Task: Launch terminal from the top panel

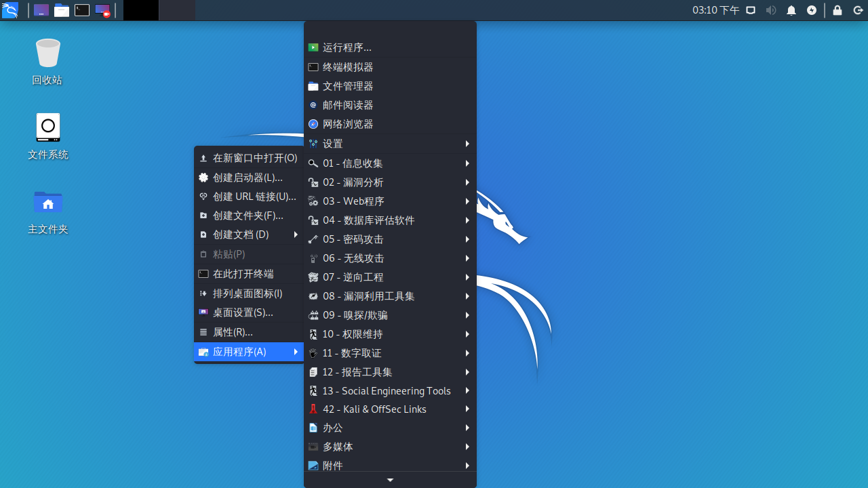Action: click(82, 10)
